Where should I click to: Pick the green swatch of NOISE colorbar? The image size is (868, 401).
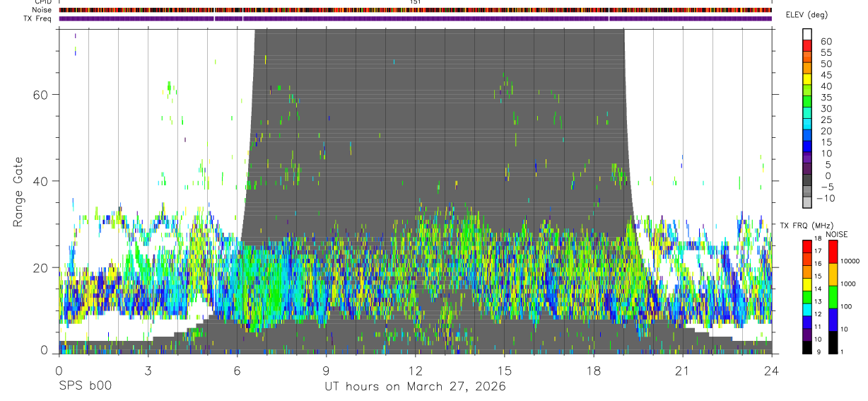833,297
